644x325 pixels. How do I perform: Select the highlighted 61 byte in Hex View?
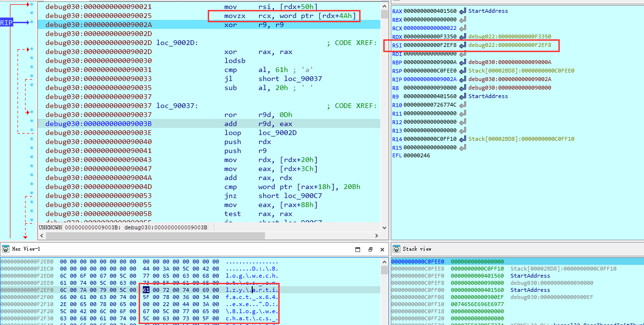(x=146, y=289)
